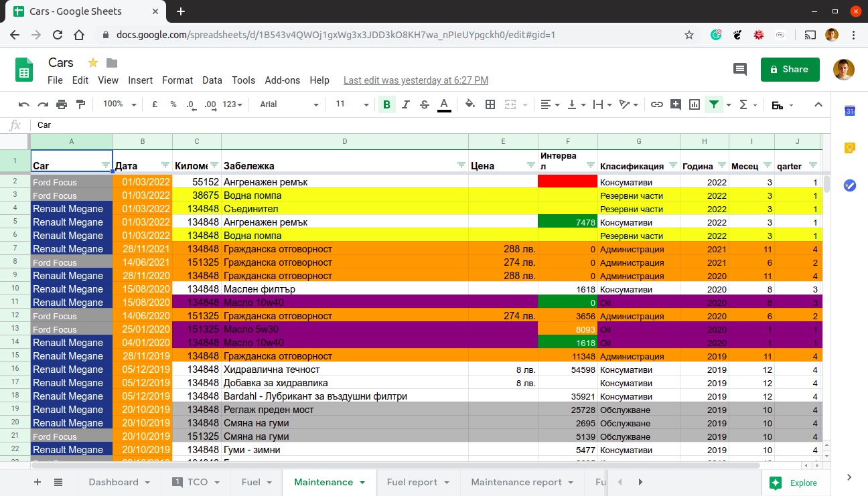Add a new sheet with plus icon
Viewport: 868px width, 496px height.
pyautogui.click(x=38, y=482)
